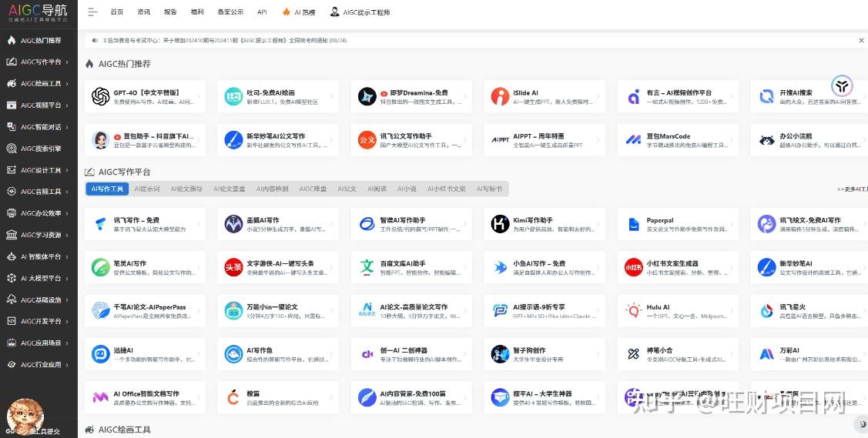
Task: Click the AIGC导航 site logo
Action: coord(38,12)
